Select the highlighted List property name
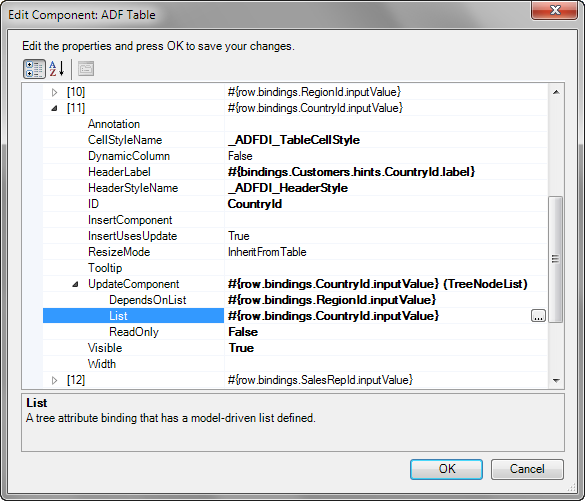This screenshot has height=501, width=585. click(118, 316)
